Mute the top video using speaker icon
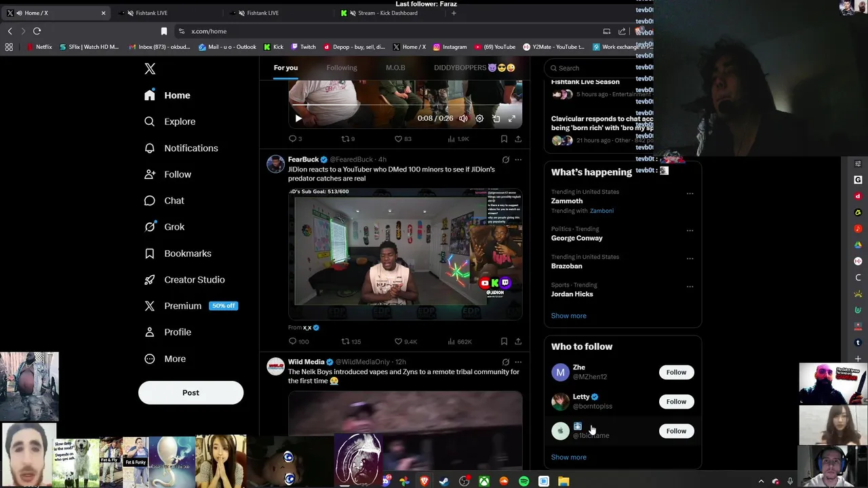This screenshot has height=488, width=868. coord(463,119)
